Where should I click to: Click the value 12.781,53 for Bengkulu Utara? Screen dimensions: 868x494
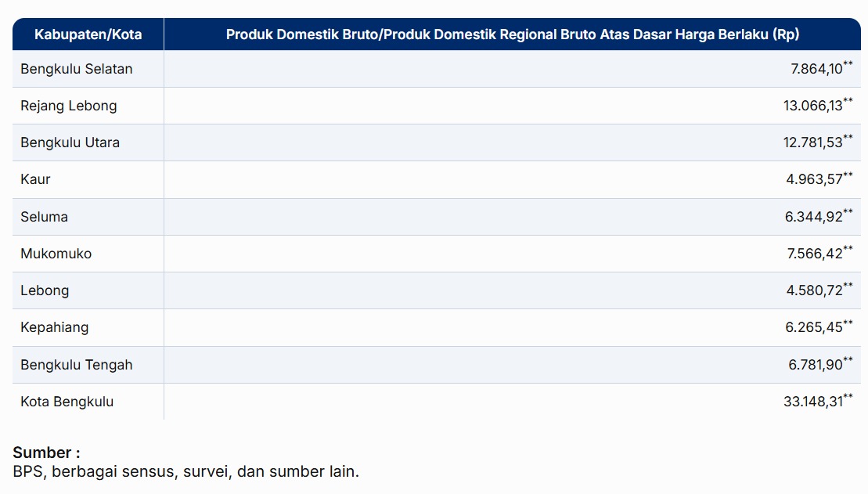[812, 142]
